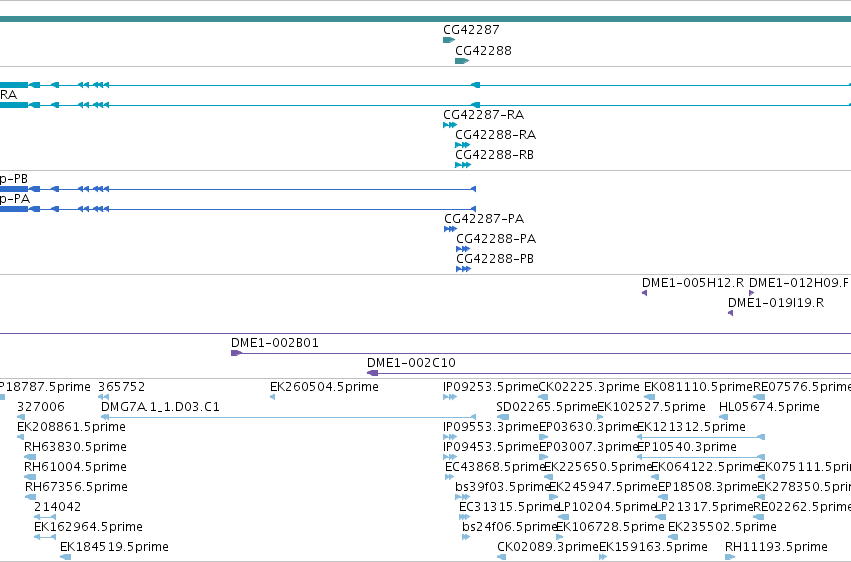Screen dimensions: 851x562
Task: Open the RH67356.5prime label
Action: [76, 487]
